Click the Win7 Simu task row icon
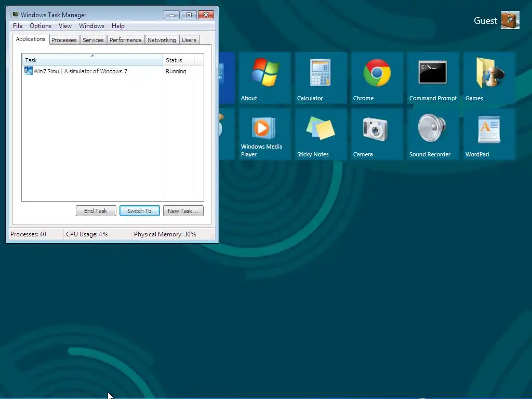Image resolution: width=532 pixels, height=399 pixels. (29, 71)
